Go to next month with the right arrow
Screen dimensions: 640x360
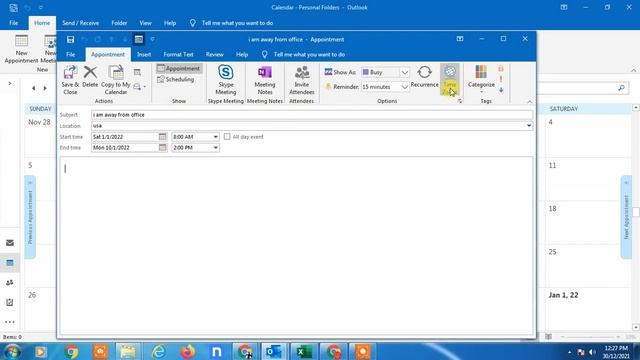(45, 88)
